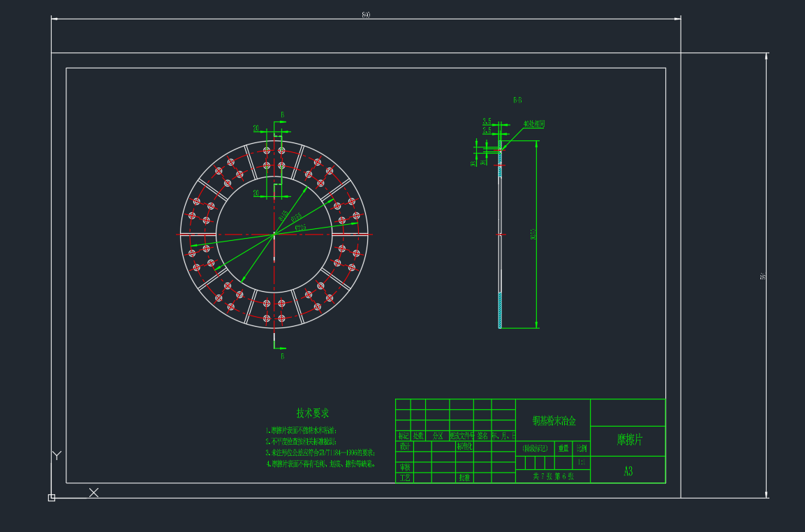Viewport: 805px width, 532px height.
Task: Click the 审核 row label
Action: [x=405, y=467]
